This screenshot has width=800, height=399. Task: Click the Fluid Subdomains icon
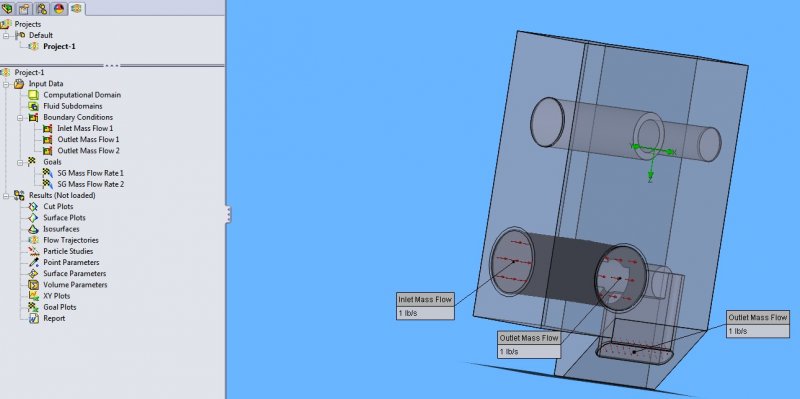tap(33, 106)
